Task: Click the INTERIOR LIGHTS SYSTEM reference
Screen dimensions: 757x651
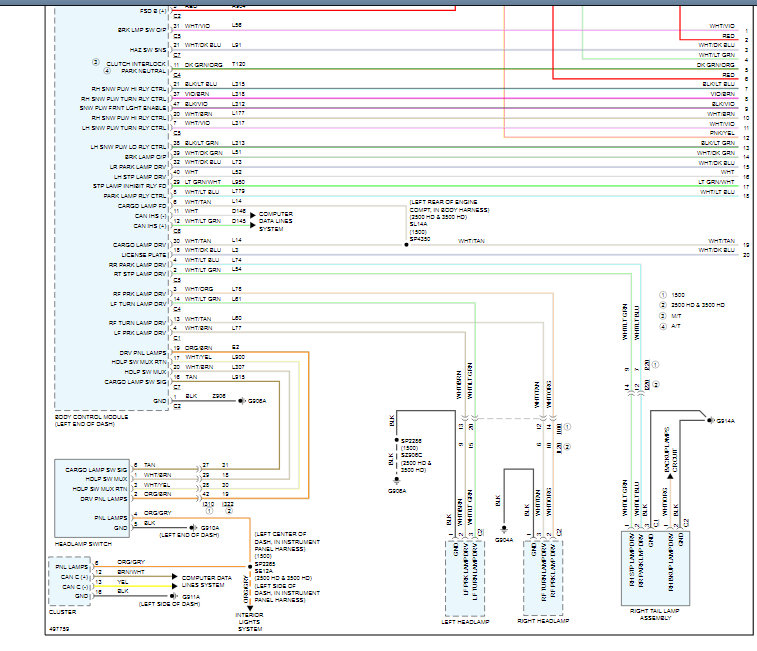Action: pos(250,622)
